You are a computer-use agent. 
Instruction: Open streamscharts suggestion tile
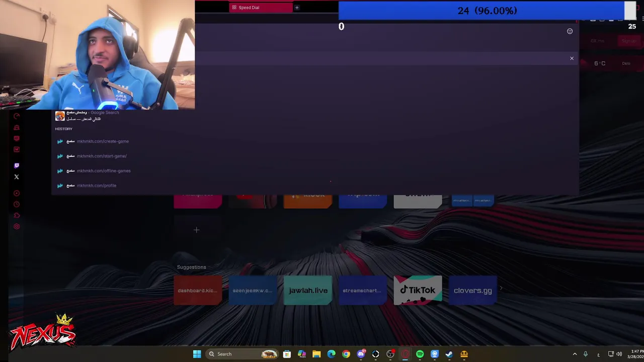363,291
